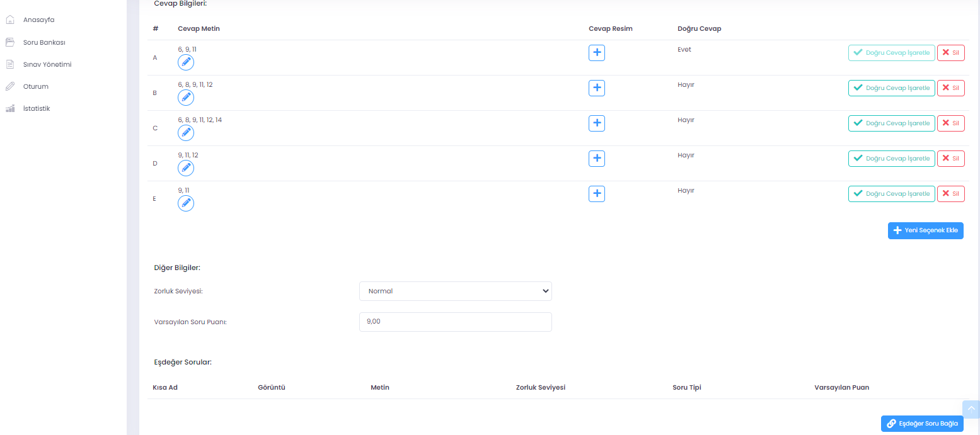Mark answer D as the correct answer
980x435 pixels.
891,159
